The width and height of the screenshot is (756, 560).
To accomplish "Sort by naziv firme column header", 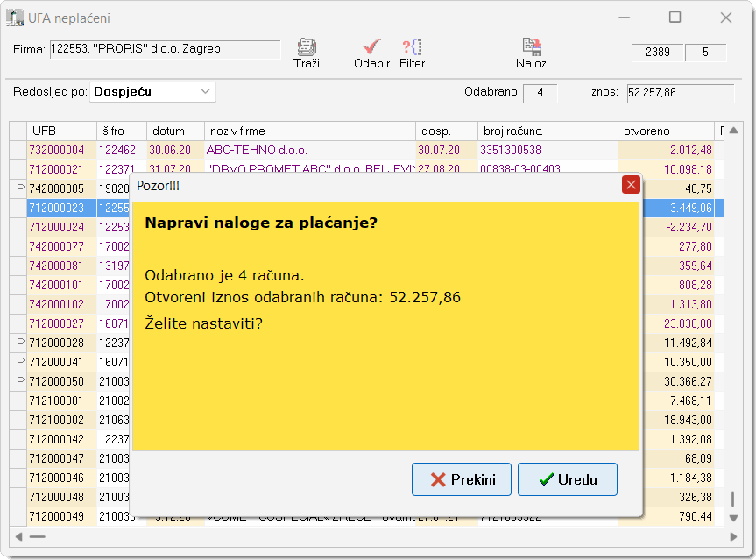I will (309, 131).
